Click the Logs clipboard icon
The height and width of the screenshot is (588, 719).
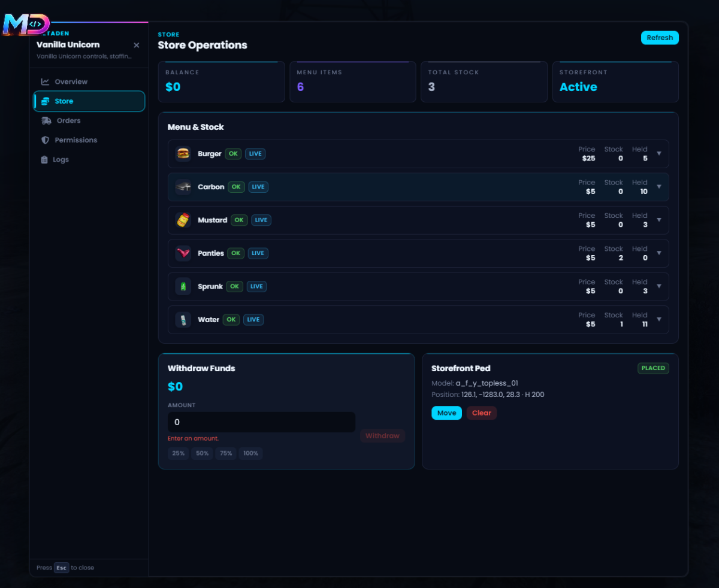[x=44, y=160]
